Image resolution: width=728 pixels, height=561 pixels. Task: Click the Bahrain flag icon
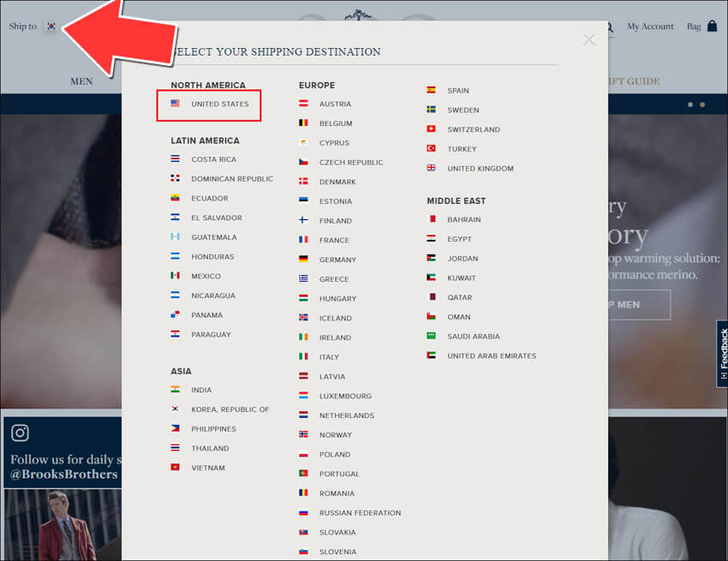click(432, 218)
